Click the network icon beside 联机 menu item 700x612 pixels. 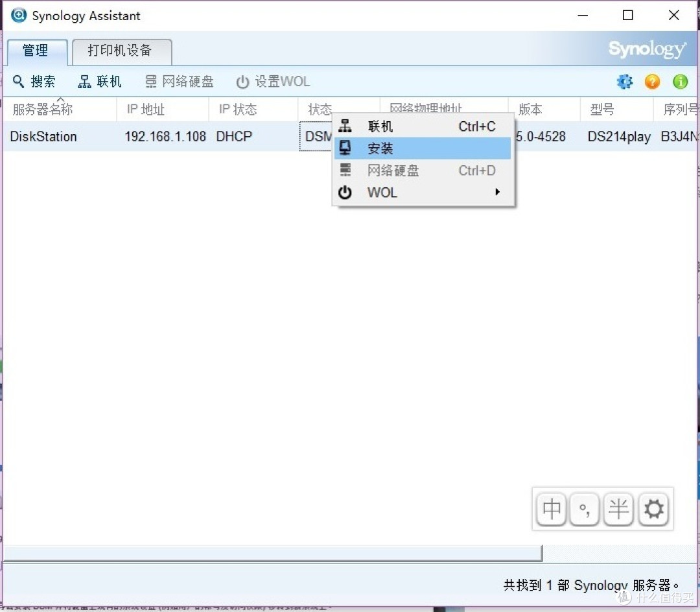pos(345,126)
